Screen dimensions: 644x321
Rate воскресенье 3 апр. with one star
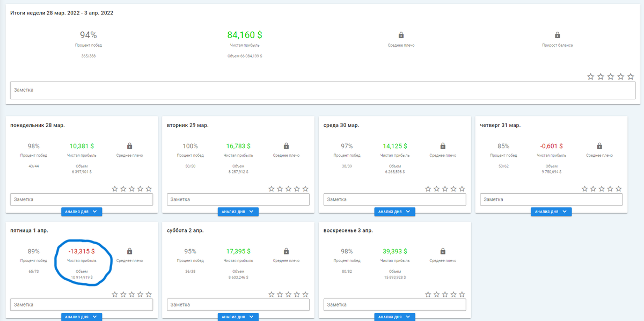428,294
